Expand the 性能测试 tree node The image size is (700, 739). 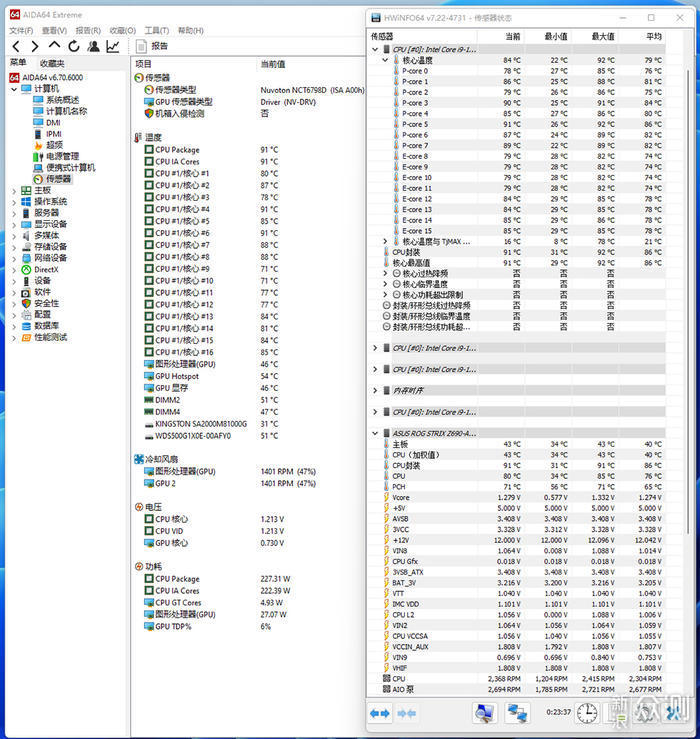coord(14,338)
